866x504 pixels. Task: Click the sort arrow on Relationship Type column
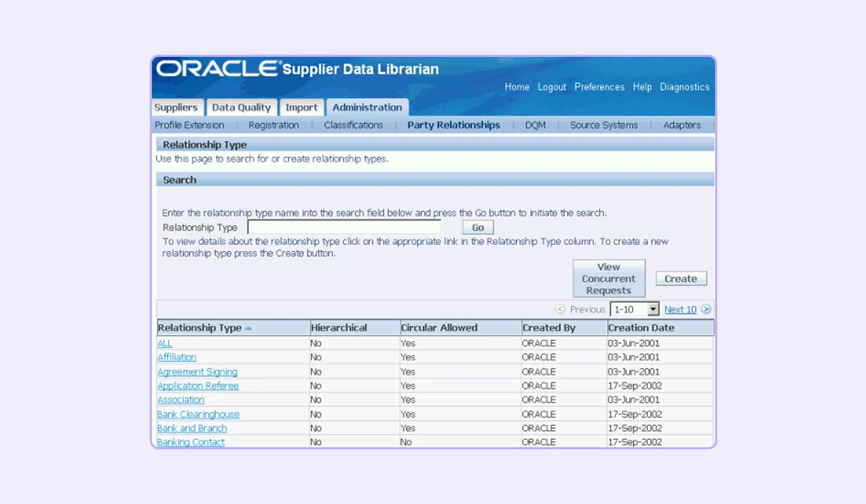point(248,328)
